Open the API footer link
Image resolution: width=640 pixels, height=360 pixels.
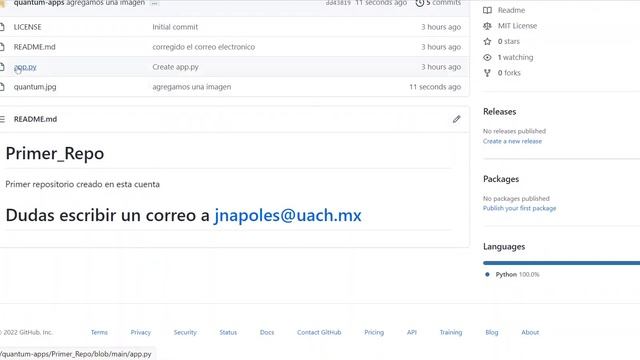411,332
